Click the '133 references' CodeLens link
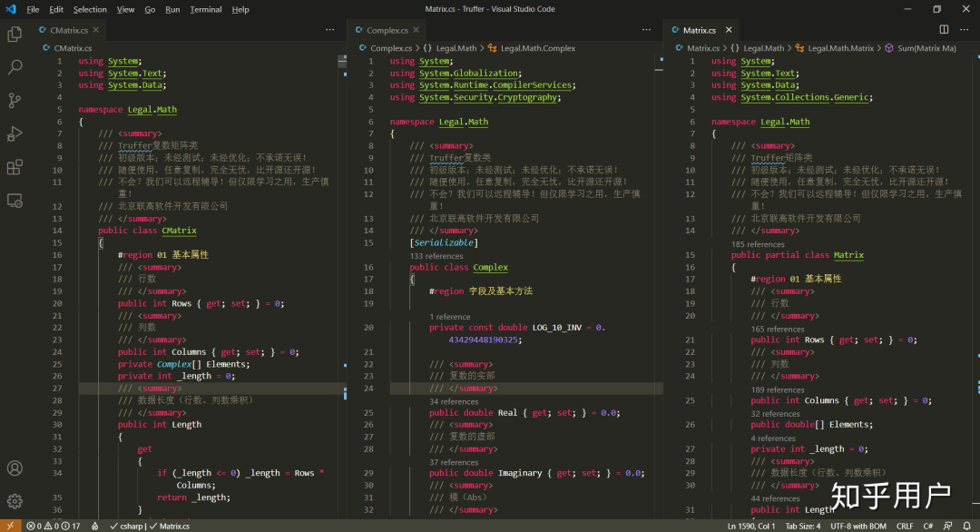Viewport: 980px width, 532px height. click(x=436, y=256)
